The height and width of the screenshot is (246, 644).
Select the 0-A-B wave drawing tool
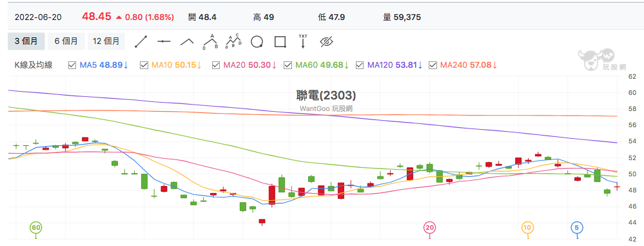click(x=210, y=41)
